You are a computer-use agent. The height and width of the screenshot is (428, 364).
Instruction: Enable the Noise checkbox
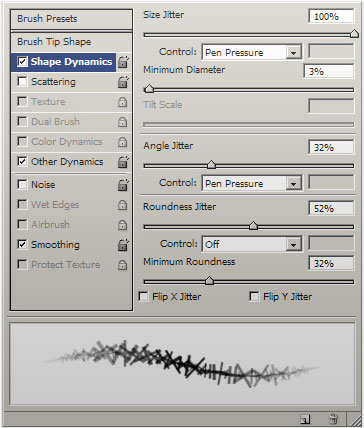tap(22, 184)
